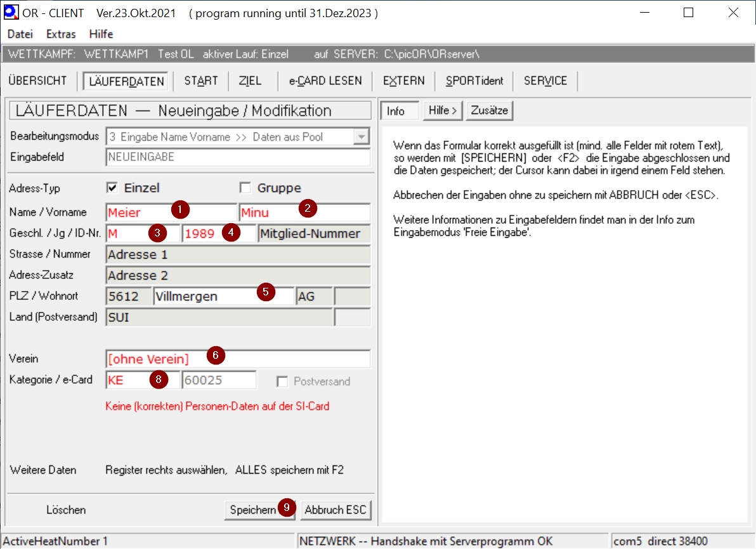Show the Zusätze panel

489,110
